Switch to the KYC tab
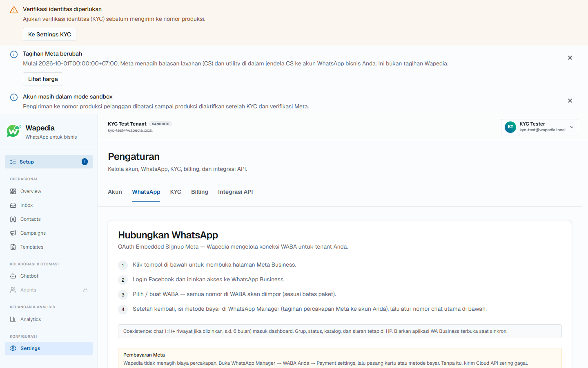Viewport: 588px width, 368px height. pyautogui.click(x=176, y=192)
